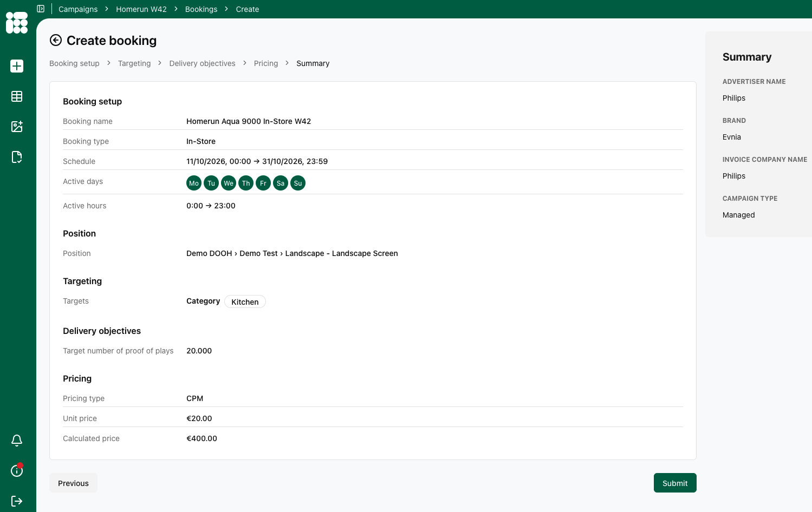Click the Kitchen category tag

coord(245,302)
